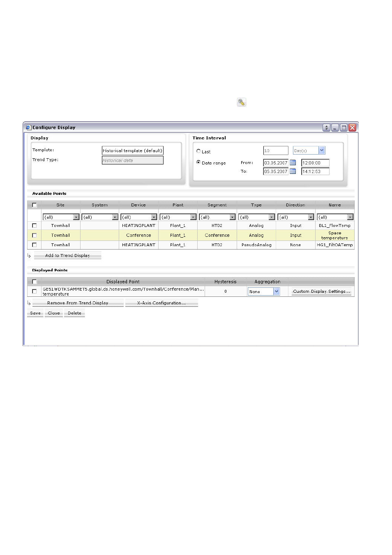The image size is (392, 555).
Task: Open Custom Display Settings
Action: coord(321,291)
